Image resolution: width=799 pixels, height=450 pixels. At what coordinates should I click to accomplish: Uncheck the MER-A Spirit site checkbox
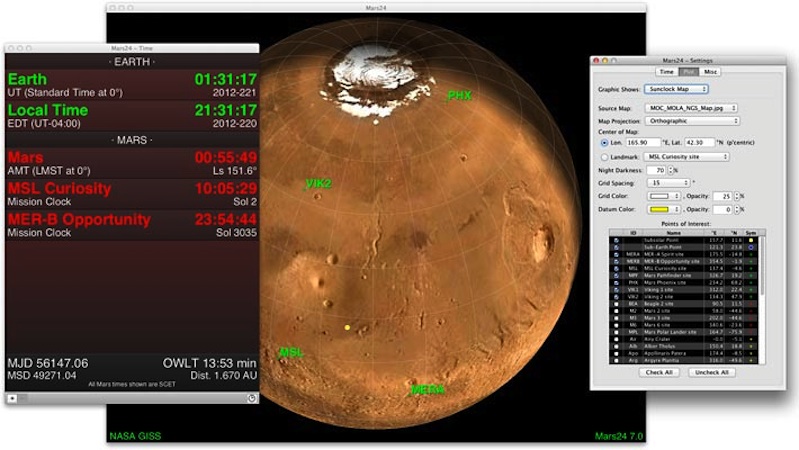click(616, 254)
